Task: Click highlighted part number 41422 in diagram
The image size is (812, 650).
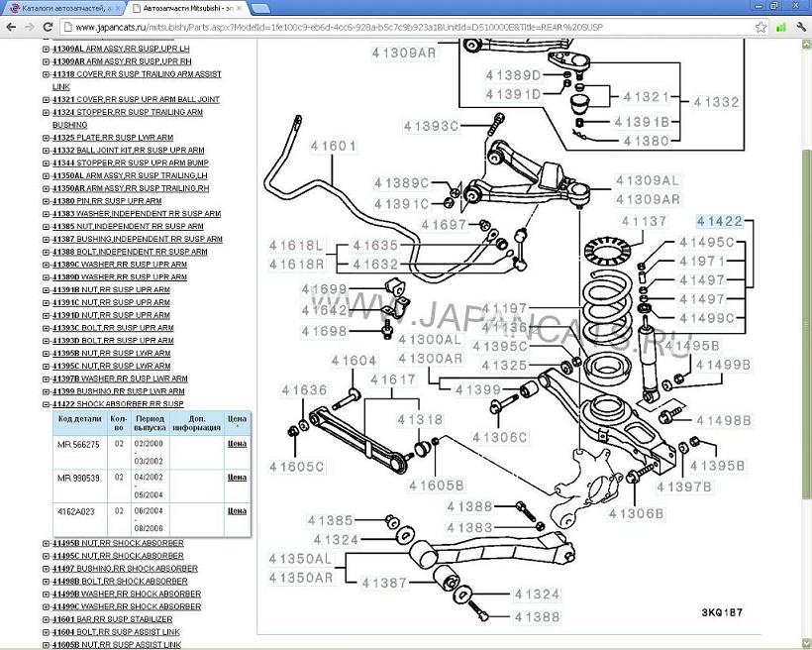Action: click(718, 222)
